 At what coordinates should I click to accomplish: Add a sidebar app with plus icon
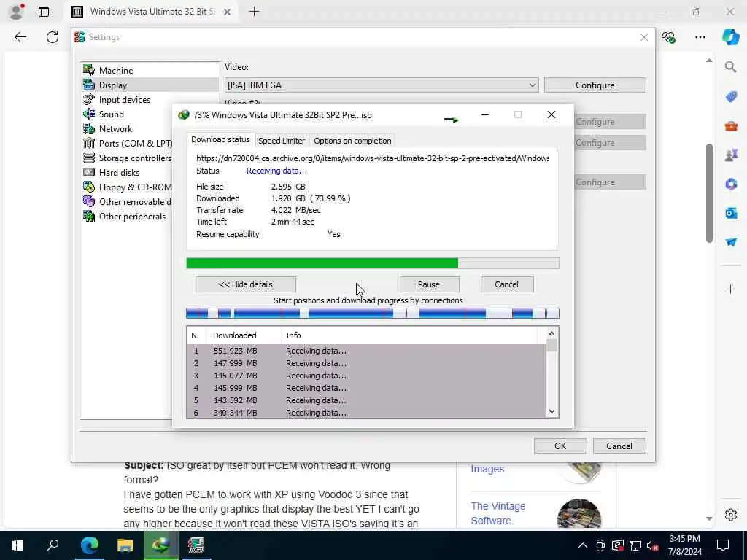[731, 289]
